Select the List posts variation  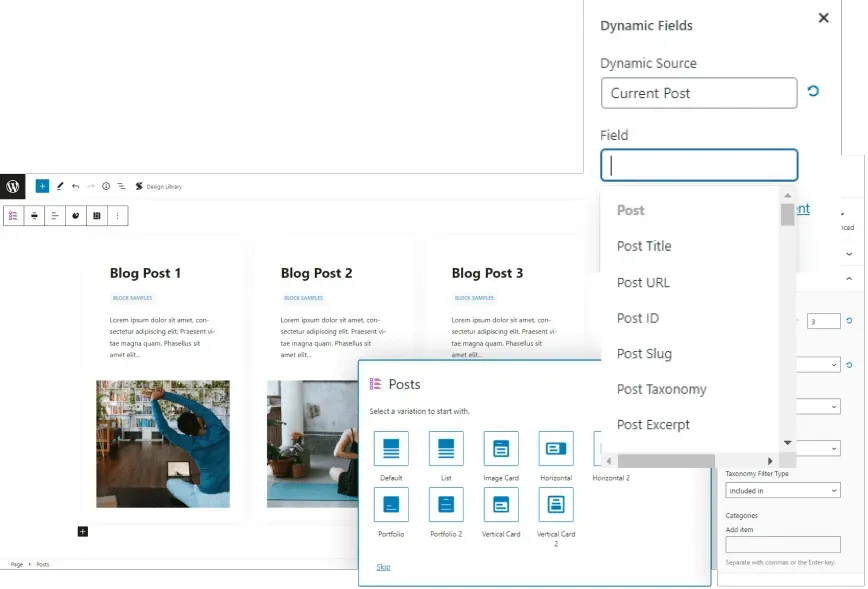[x=446, y=449]
